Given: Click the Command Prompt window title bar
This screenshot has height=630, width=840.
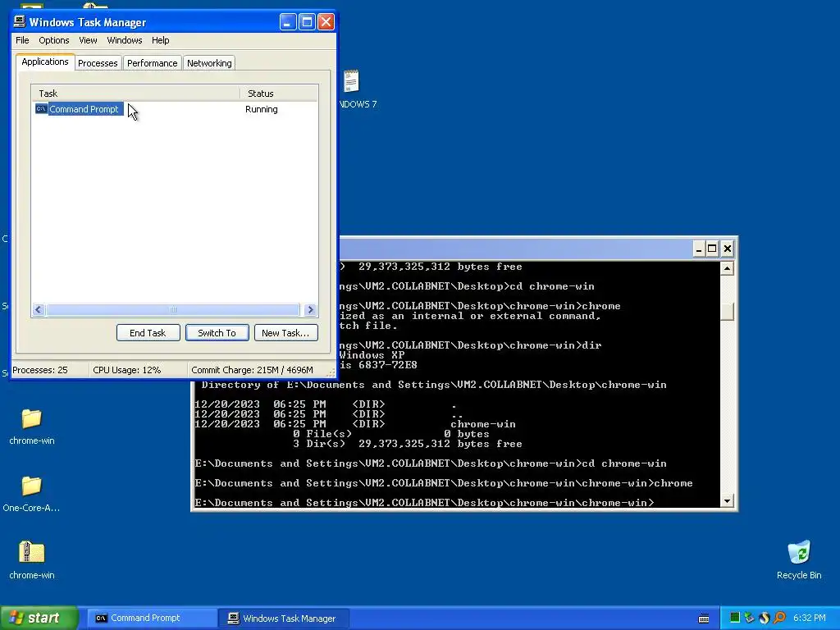Looking at the screenshot, I should [514, 249].
